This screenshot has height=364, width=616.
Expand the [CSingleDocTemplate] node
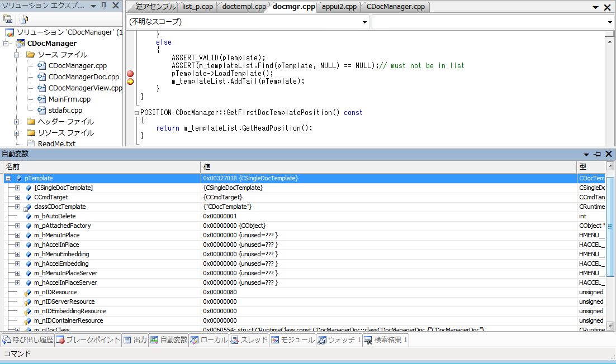pos(18,188)
